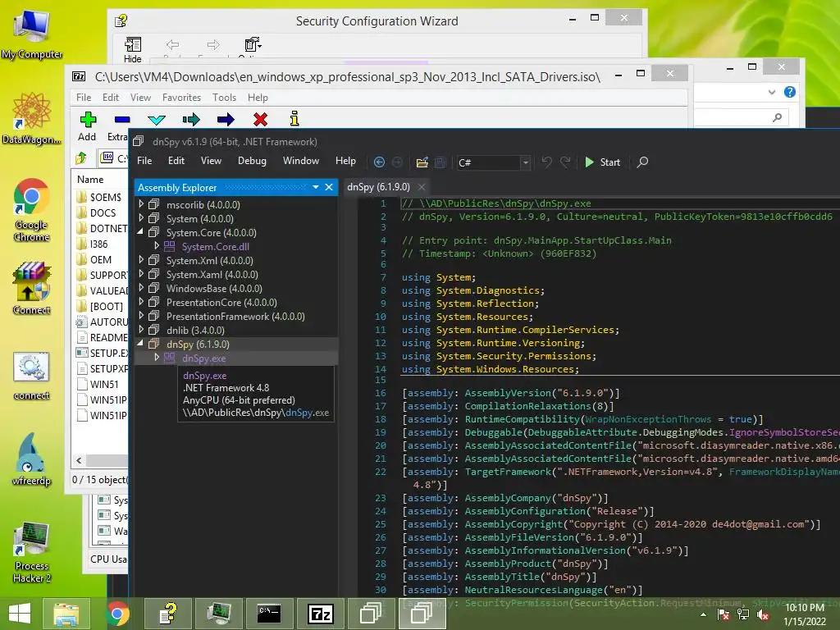Open Process Hacker 2 desktop shortcut
The image size is (840, 630).
coord(32,553)
